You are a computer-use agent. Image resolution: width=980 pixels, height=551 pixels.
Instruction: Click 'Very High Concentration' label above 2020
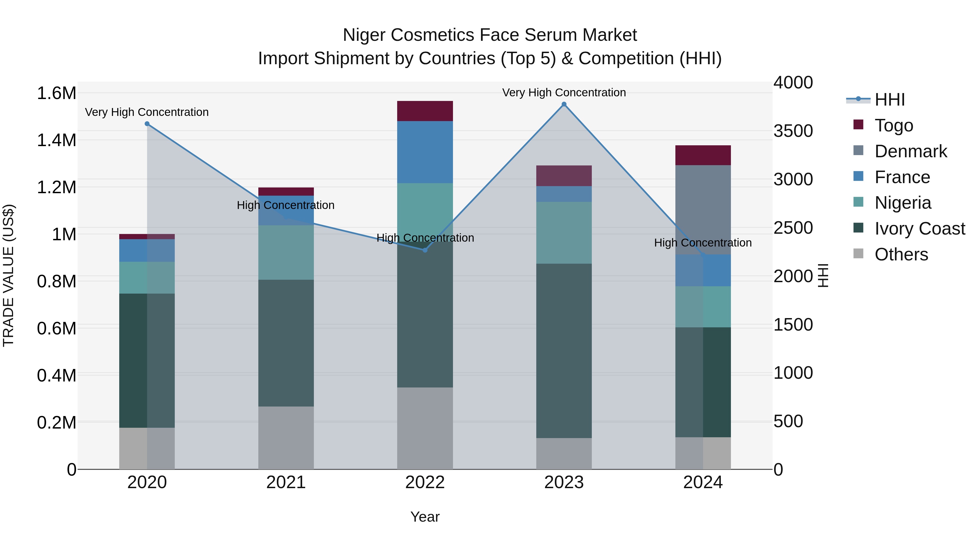[x=147, y=112]
